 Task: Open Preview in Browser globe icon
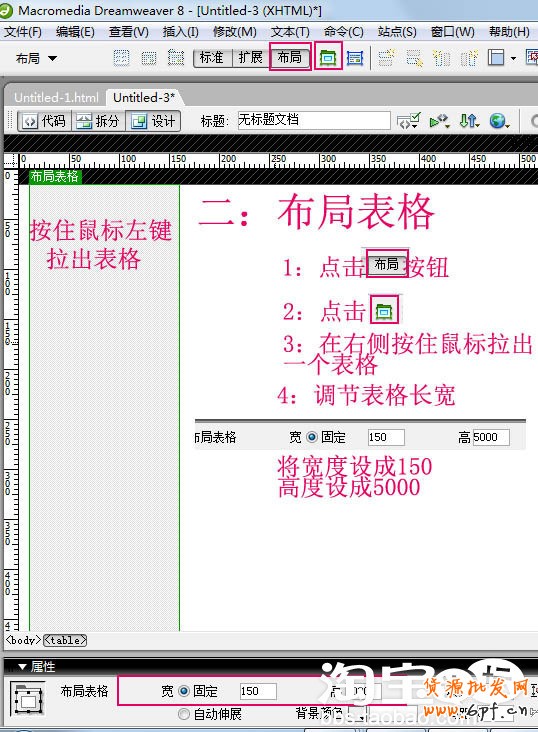click(x=499, y=121)
